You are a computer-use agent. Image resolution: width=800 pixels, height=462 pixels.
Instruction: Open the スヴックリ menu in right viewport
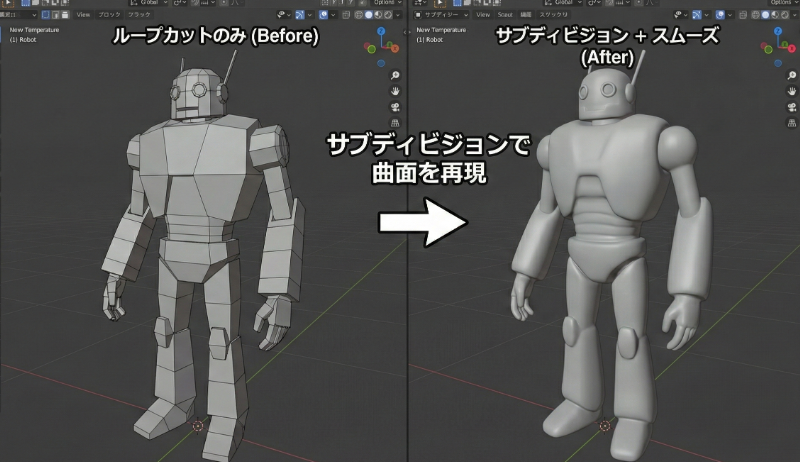point(554,15)
